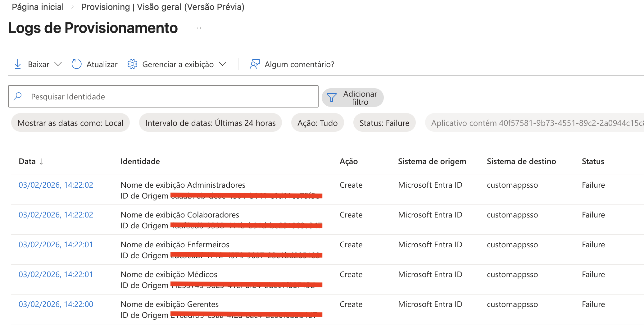Screen dimensions: 644x325
Task: Sort by Sistema de origem column header
Action: (x=432, y=161)
